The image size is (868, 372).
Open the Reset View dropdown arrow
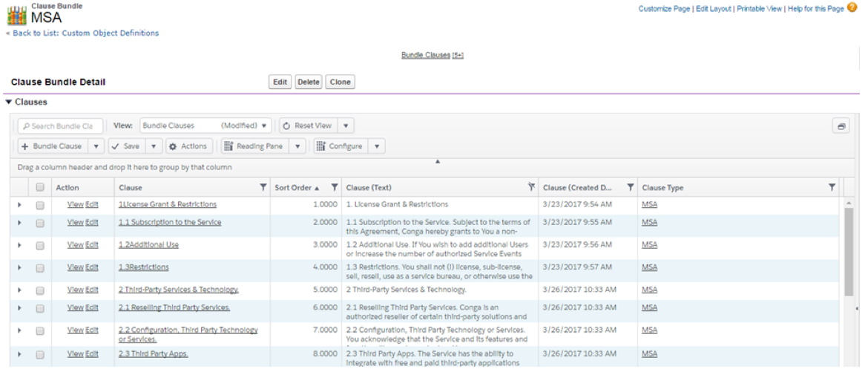pyautogui.click(x=346, y=125)
